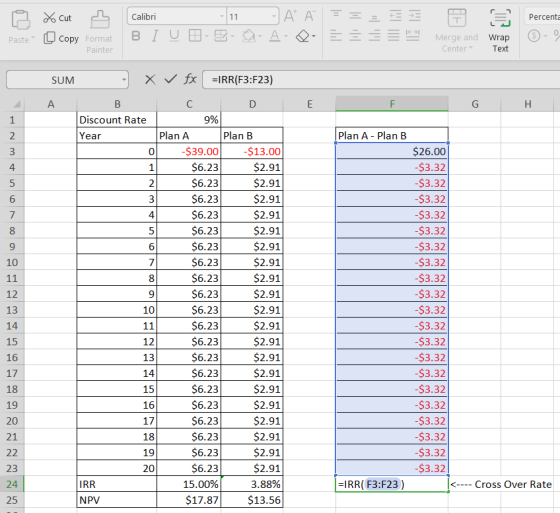Select the Format Painter tool
560x513 pixels.
99,32
